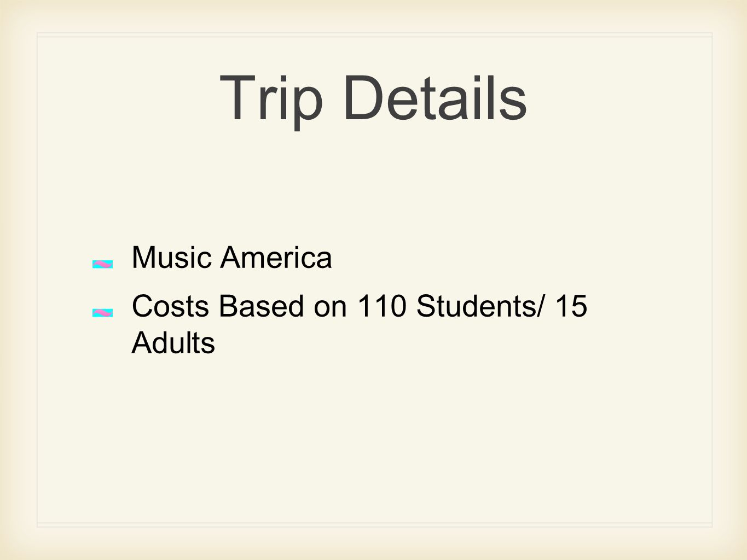Click the word America in first bullet

click(x=276, y=257)
